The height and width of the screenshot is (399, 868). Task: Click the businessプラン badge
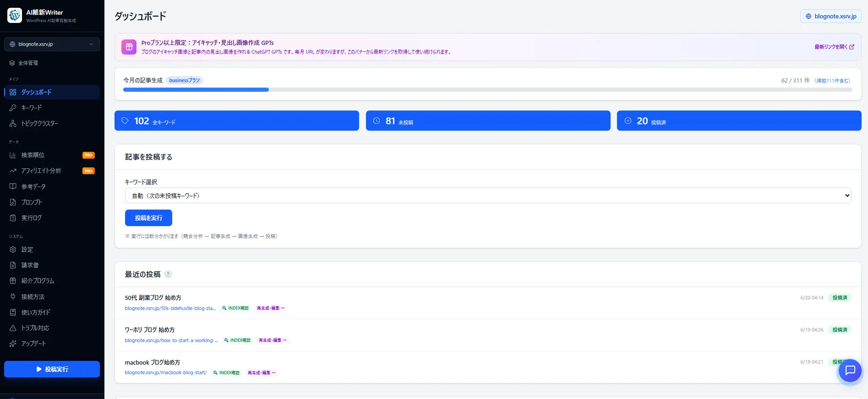click(x=184, y=80)
